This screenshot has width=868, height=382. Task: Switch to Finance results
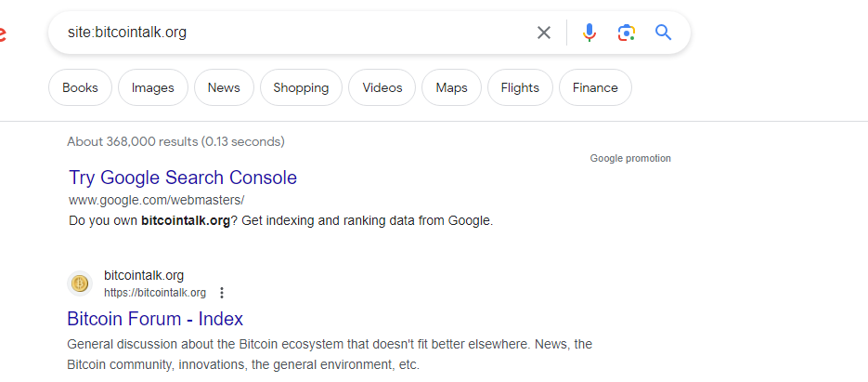tap(595, 87)
